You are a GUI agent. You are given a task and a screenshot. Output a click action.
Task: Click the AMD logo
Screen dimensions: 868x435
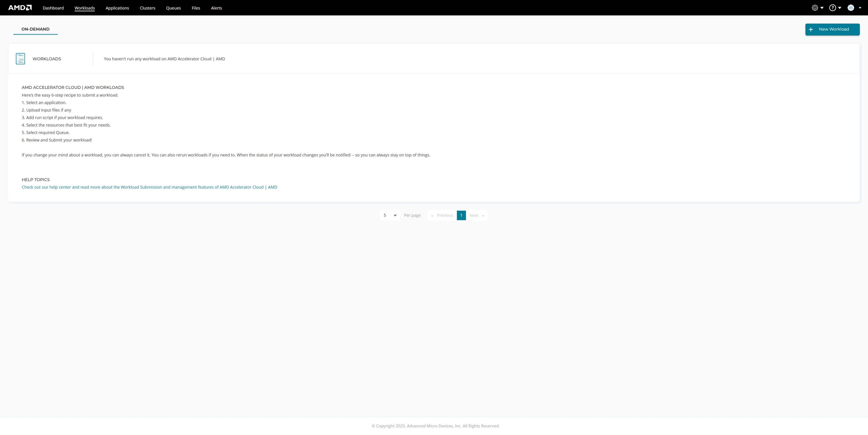[20, 8]
